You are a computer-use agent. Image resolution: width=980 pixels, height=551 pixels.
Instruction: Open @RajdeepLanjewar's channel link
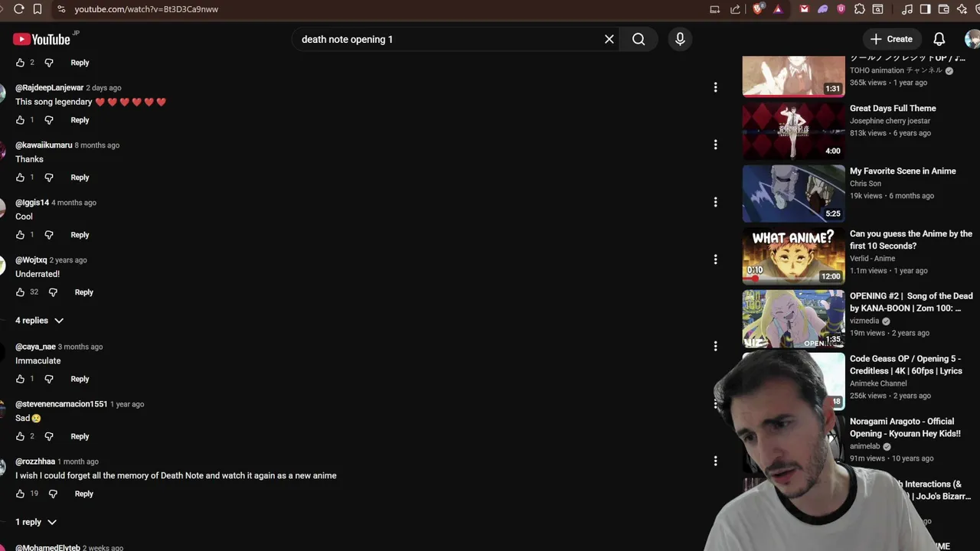[49, 88]
